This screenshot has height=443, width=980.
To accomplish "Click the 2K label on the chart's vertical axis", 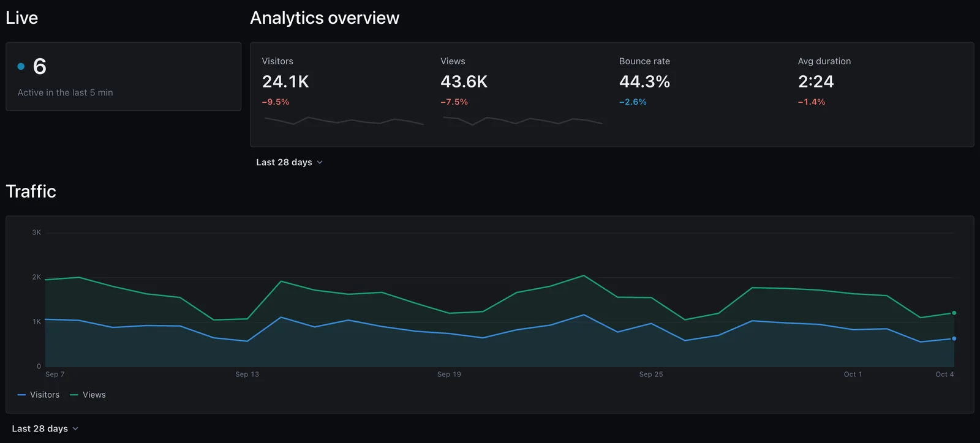I will coord(37,277).
